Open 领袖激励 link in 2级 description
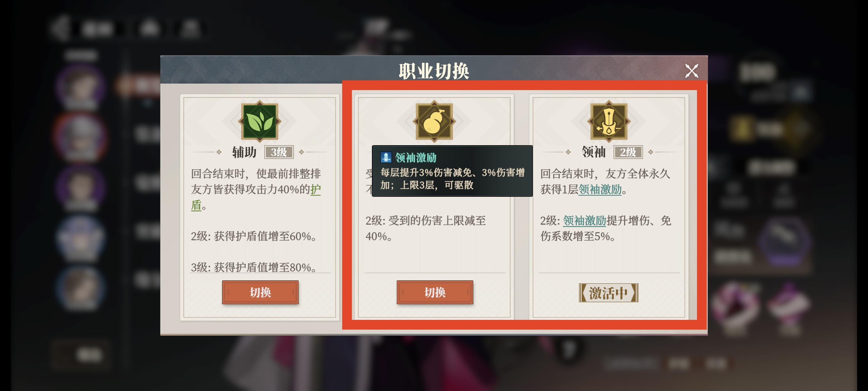The image size is (868, 391). pos(584,220)
